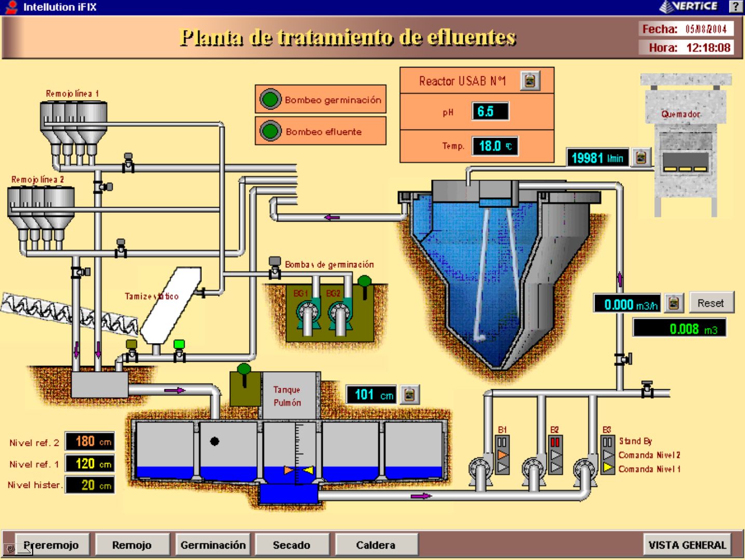Click the icon next to the m3/h flow display
Screen dimensions: 745x560
pos(673,303)
